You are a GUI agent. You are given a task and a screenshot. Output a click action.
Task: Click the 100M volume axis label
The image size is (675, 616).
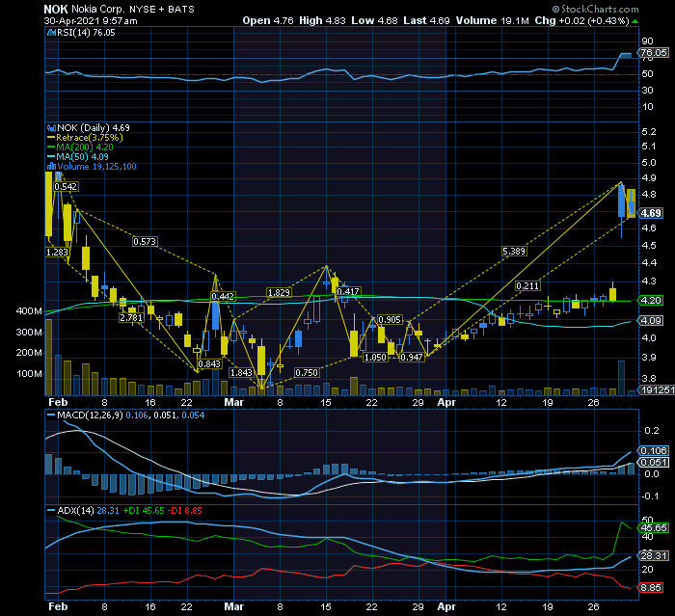29,374
